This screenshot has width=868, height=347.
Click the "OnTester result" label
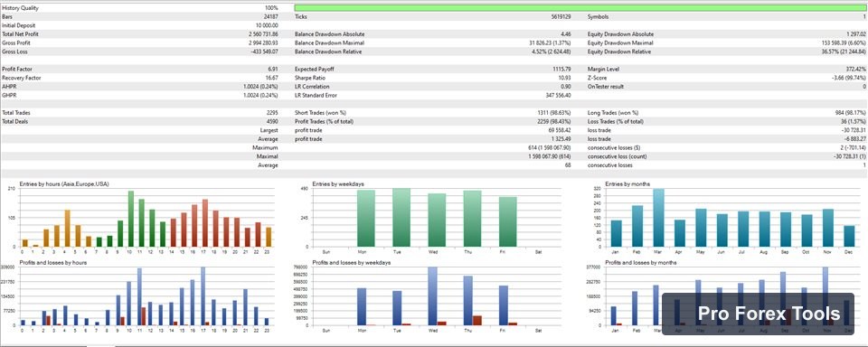(x=605, y=87)
